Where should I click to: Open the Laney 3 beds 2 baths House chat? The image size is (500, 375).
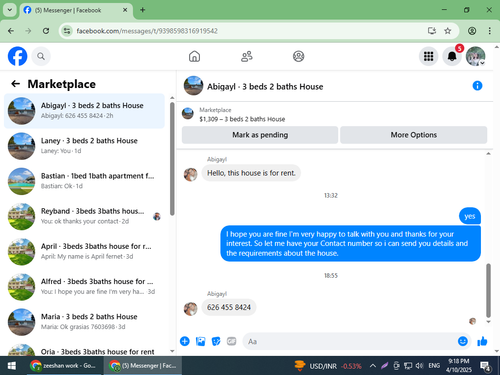[84, 146]
